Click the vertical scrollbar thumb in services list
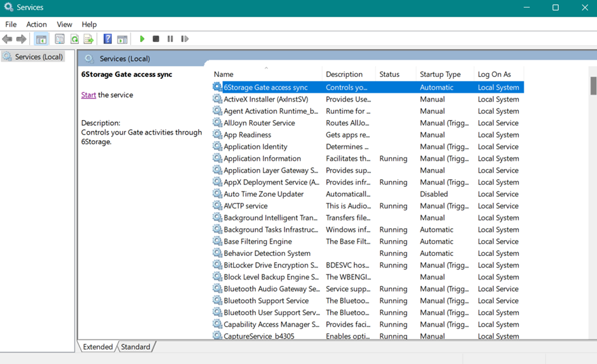Viewport: 597px width, 364px height. point(593,86)
